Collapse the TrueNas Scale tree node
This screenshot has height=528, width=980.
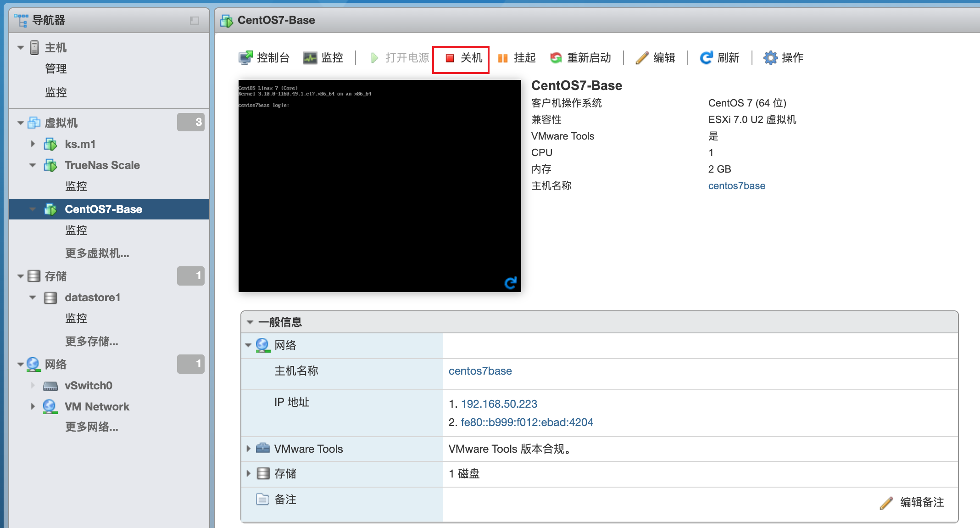tap(33, 165)
